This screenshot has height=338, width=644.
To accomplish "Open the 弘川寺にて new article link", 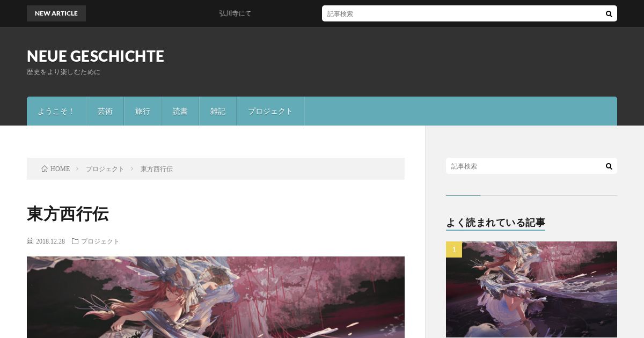I will point(235,13).
